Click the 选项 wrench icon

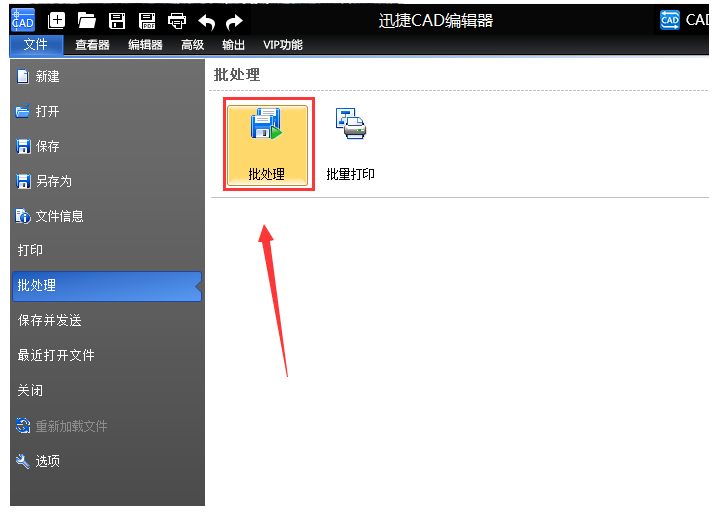[22, 461]
